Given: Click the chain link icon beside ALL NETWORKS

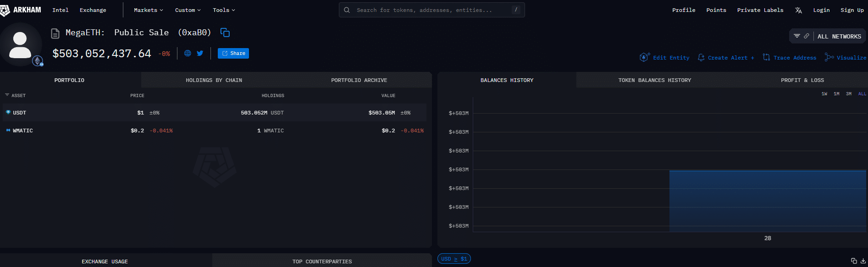Looking at the screenshot, I should pos(807,36).
